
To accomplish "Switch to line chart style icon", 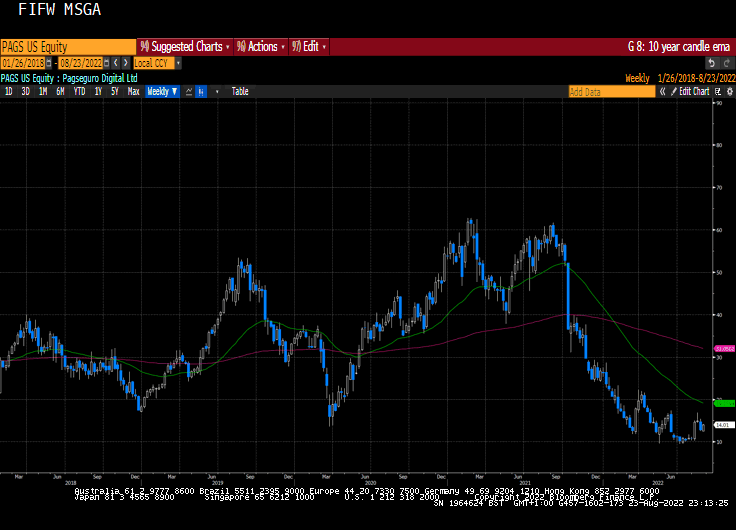I will coord(189,92).
